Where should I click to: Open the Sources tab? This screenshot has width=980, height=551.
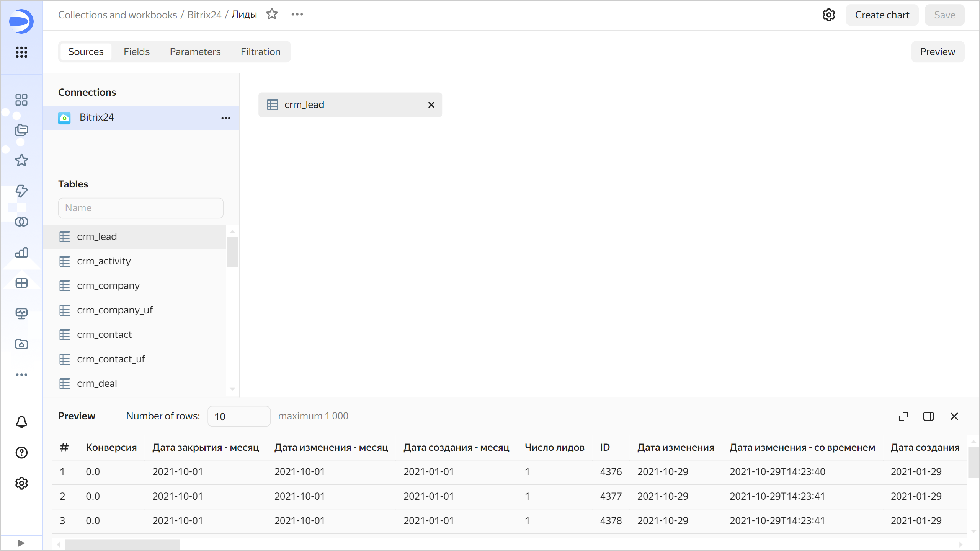(x=85, y=52)
